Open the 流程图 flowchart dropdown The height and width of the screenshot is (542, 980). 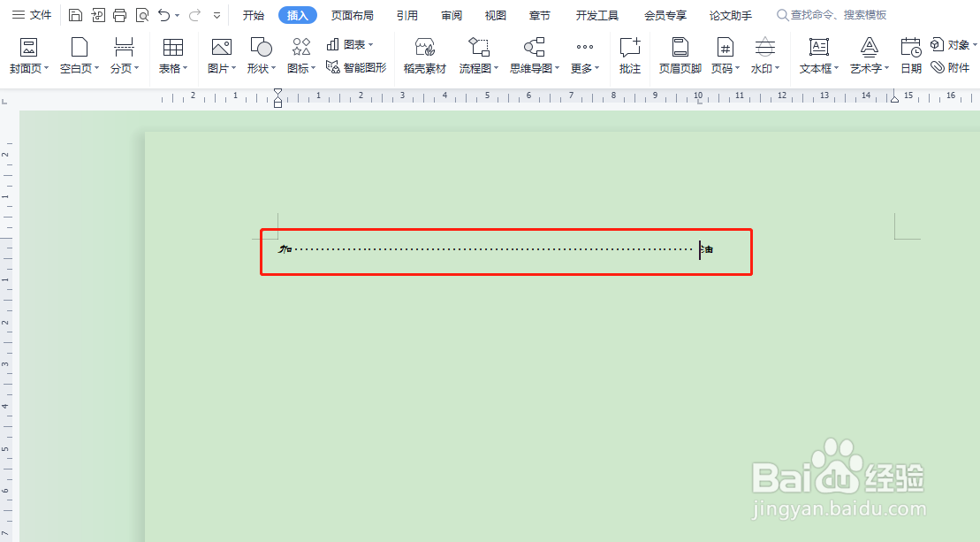coord(479,56)
